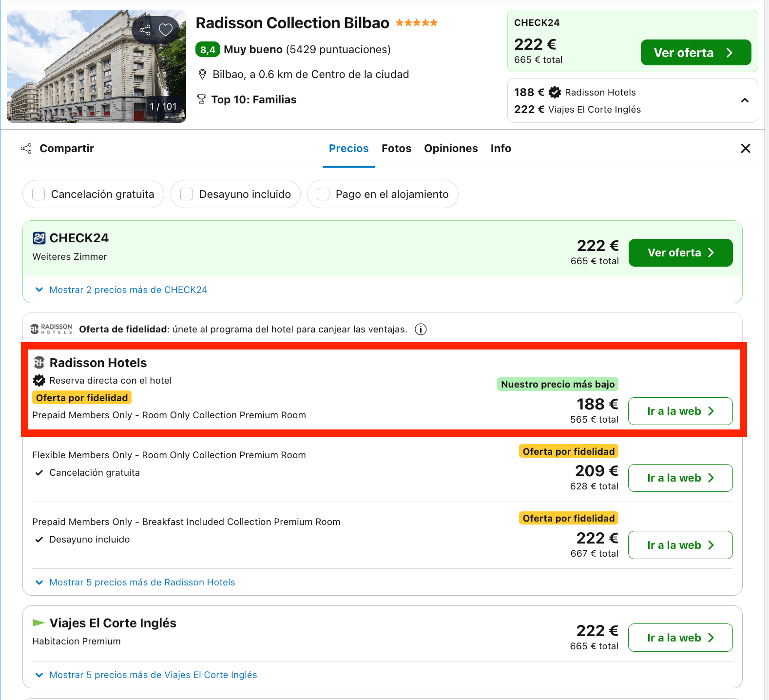Click the 5429 puntuaciones review count
769x700 pixels.
pyautogui.click(x=339, y=50)
